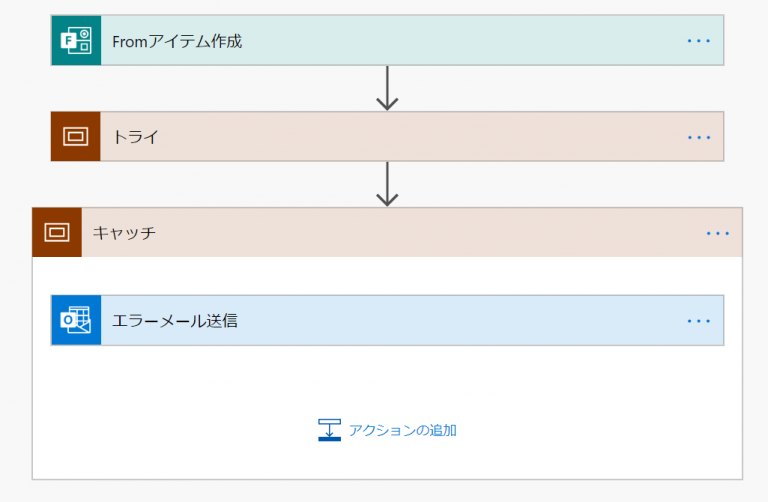Click the arrow between トライ and キャッチ

(x=387, y=183)
